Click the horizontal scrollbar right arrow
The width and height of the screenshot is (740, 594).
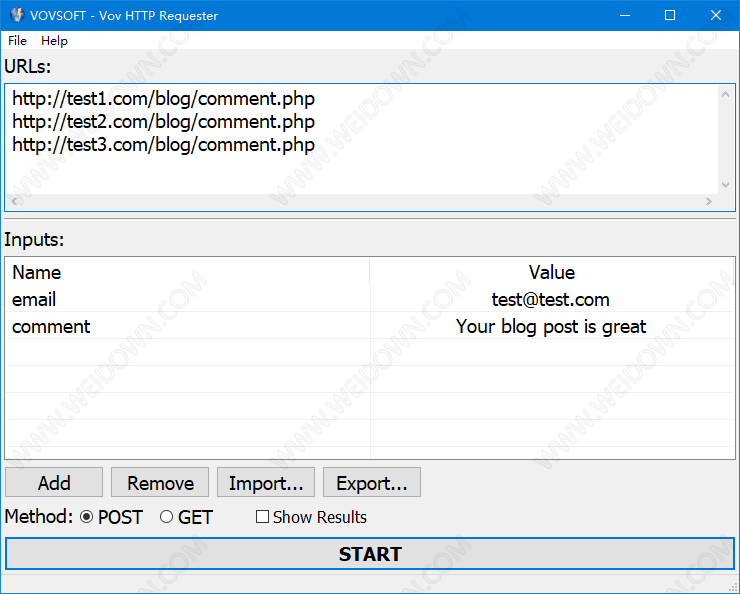click(x=708, y=202)
